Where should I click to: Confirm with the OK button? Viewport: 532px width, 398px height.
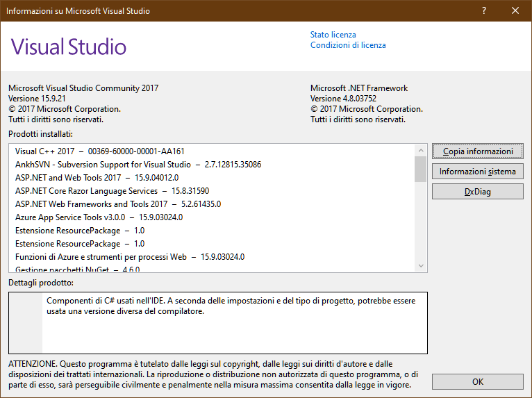tap(477, 382)
